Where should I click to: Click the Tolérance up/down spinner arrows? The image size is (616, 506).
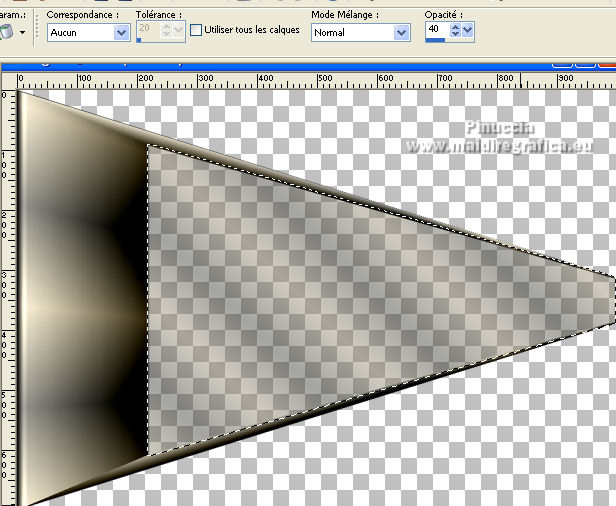166,30
